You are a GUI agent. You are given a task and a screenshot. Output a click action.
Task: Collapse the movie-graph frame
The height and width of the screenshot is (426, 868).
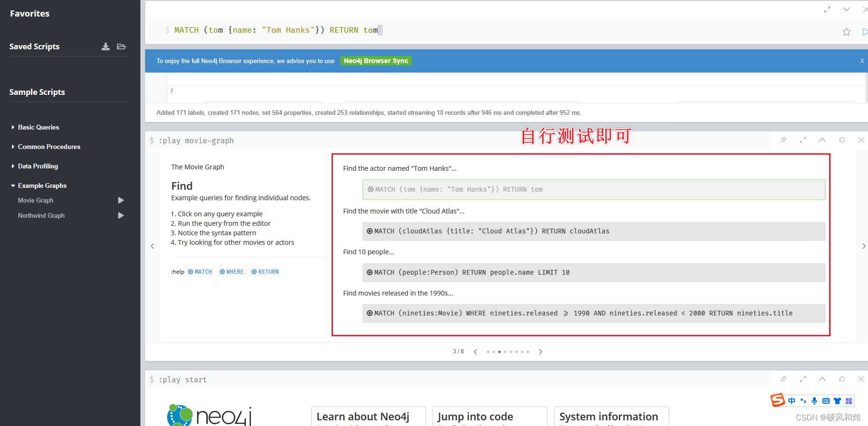click(x=822, y=140)
